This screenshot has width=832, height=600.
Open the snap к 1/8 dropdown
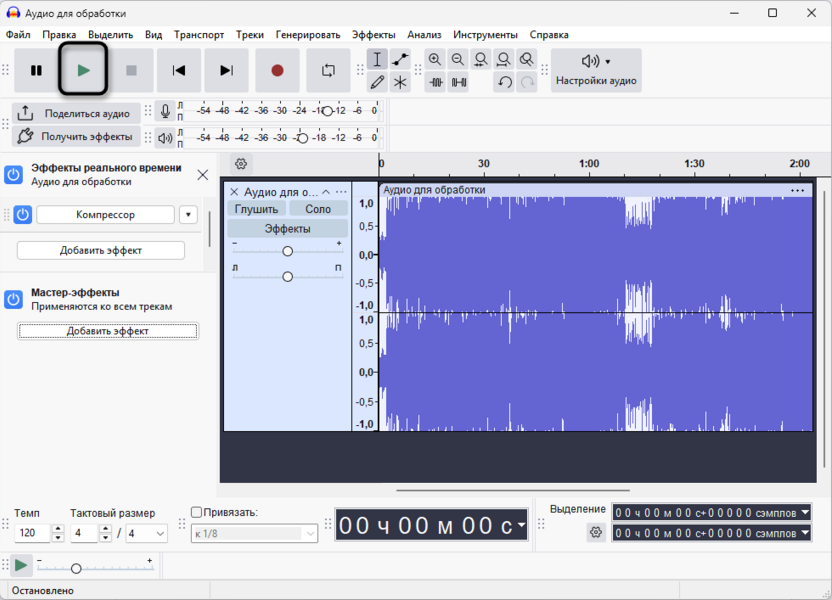point(254,534)
